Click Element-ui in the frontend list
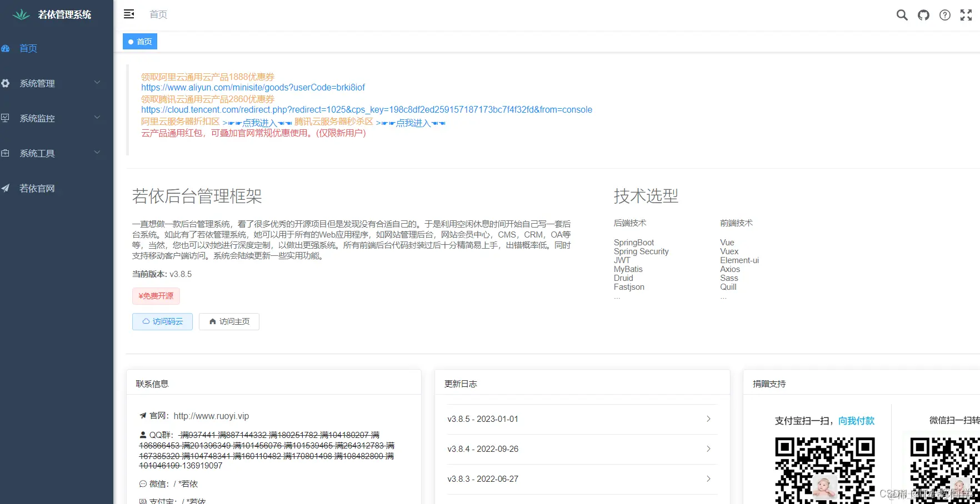The image size is (980, 504). point(739,260)
